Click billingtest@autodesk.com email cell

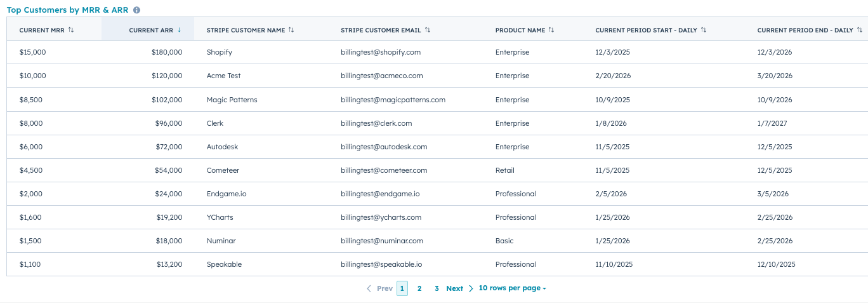384,147
